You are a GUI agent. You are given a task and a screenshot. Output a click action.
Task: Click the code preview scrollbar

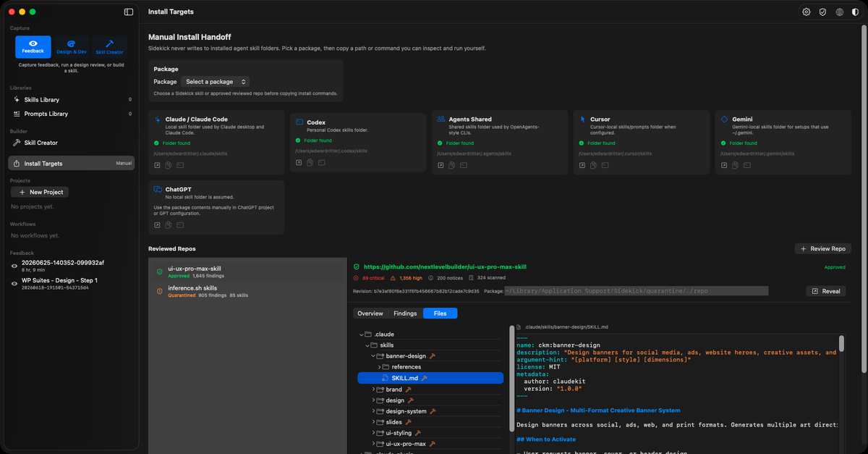tap(841, 344)
